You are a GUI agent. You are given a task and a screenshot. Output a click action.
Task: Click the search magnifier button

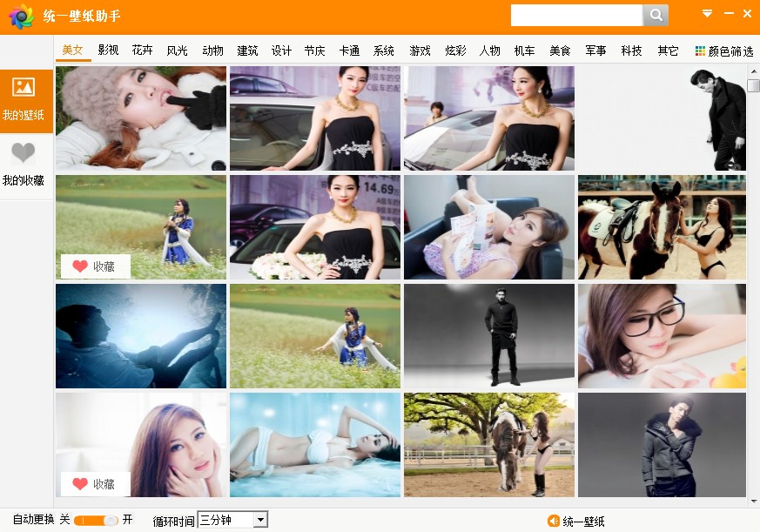point(656,16)
